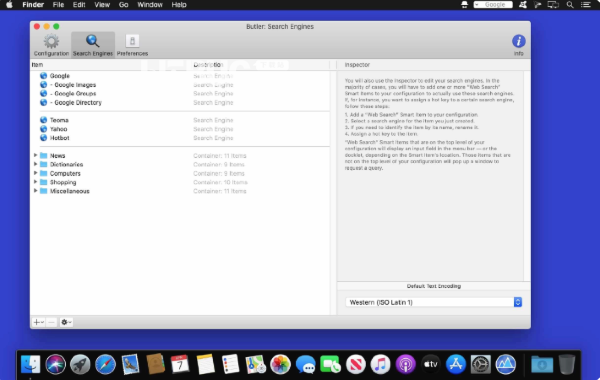Open the Finder menu
This screenshot has height=380, width=600.
33,5
